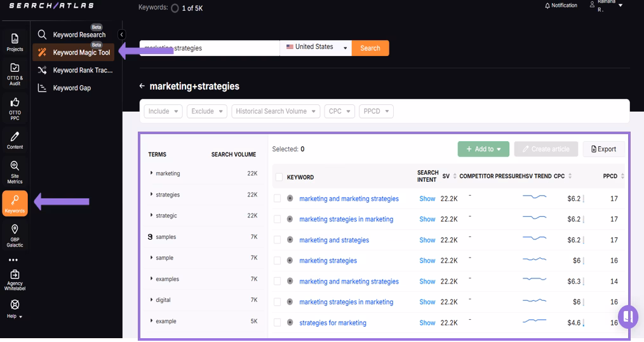Sort by the CPC column arrows
Image resolution: width=644 pixels, height=342 pixels.
pos(570,176)
